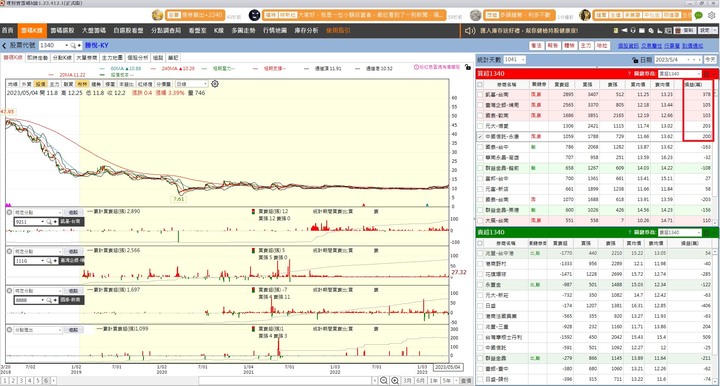Click the plus icon beside branch code 1110
Screen dimensions: 720x386
(55, 261)
